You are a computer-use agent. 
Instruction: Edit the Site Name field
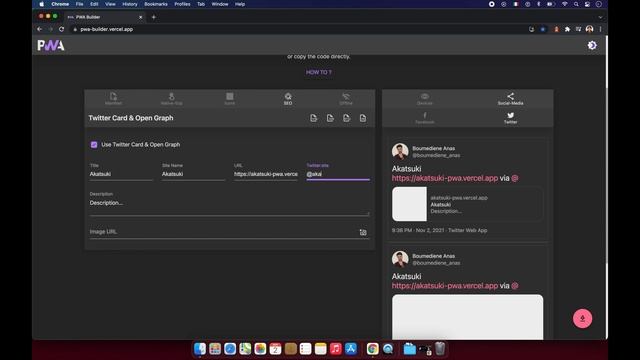click(x=193, y=174)
